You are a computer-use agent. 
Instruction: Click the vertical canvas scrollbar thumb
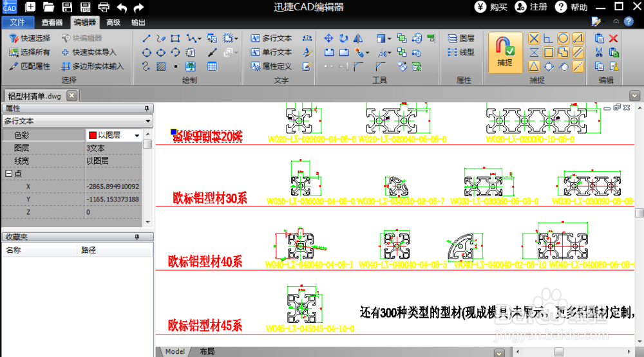tap(639, 213)
